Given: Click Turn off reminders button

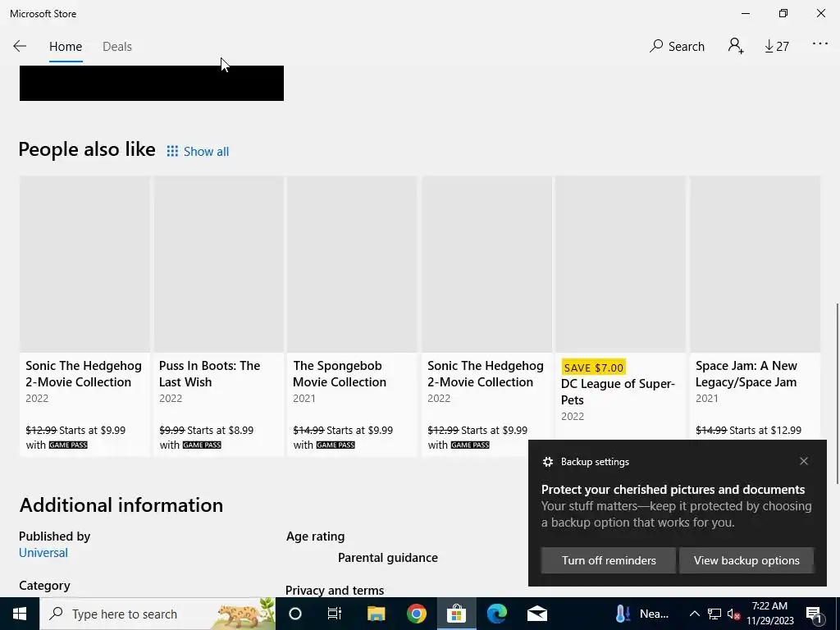Looking at the screenshot, I should (x=609, y=560).
